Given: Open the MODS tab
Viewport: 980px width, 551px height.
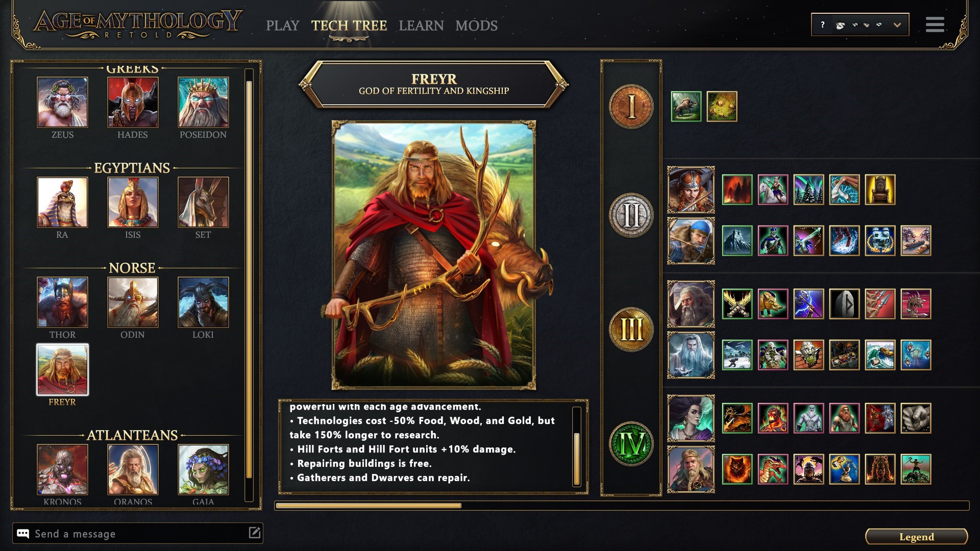Looking at the screenshot, I should pos(476,26).
